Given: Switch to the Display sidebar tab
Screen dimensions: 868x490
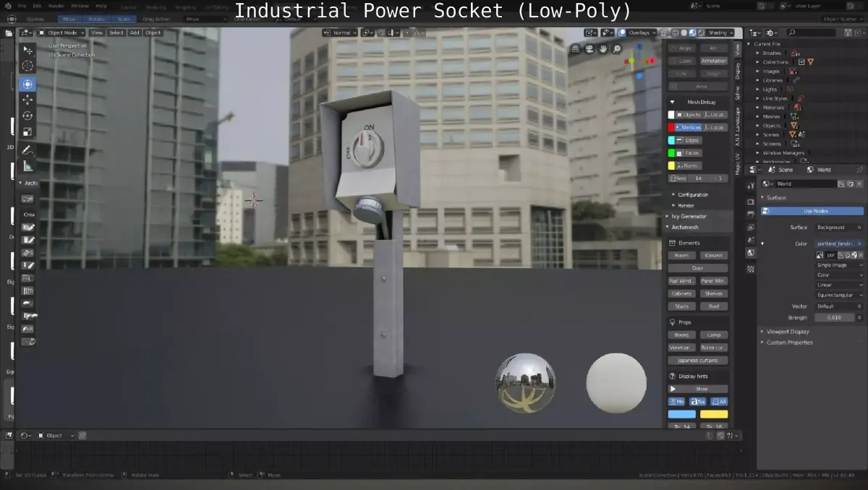Looking at the screenshot, I should pos(738,70).
